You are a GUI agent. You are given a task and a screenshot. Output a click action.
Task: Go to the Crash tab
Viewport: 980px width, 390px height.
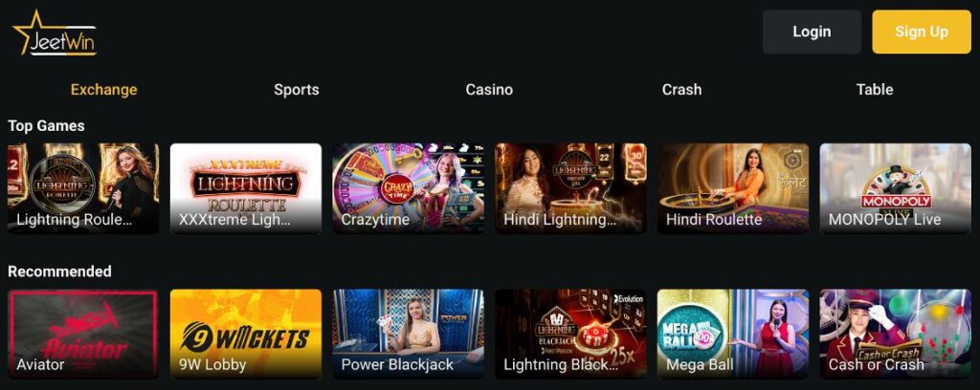[x=681, y=89]
